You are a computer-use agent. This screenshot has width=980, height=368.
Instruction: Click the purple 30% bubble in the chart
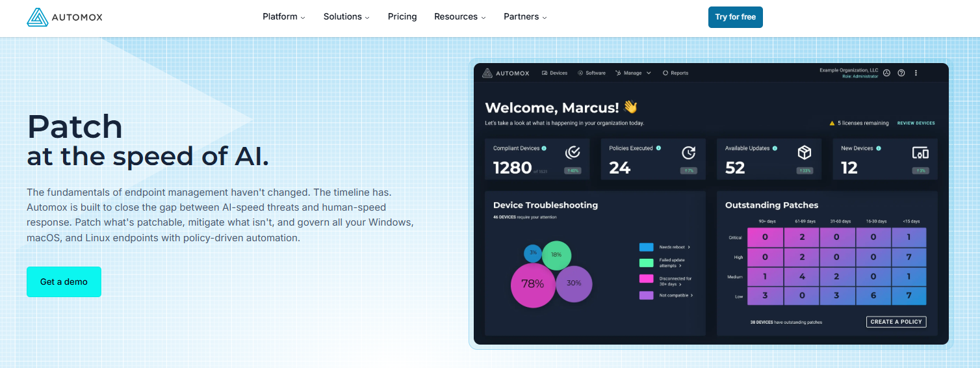tap(574, 283)
